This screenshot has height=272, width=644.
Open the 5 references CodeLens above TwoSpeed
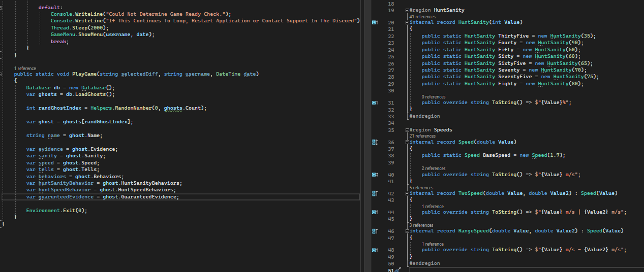[x=421, y=188]
